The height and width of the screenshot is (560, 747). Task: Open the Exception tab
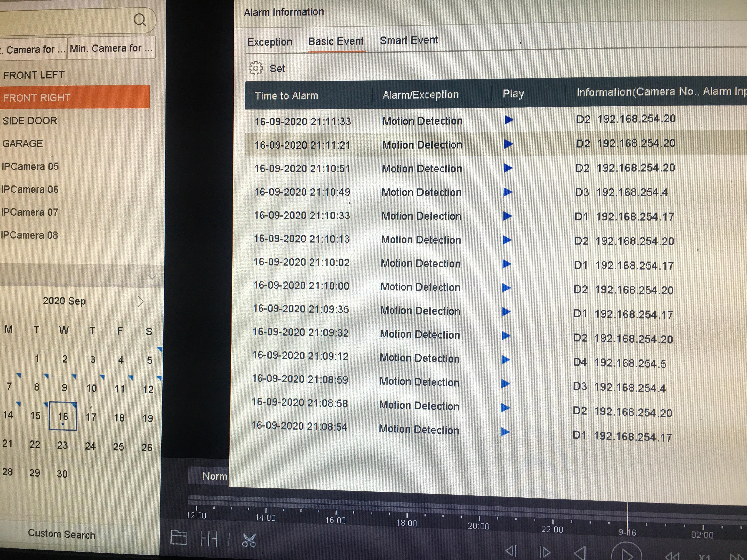pyautogui.click(x=270, y=42)
